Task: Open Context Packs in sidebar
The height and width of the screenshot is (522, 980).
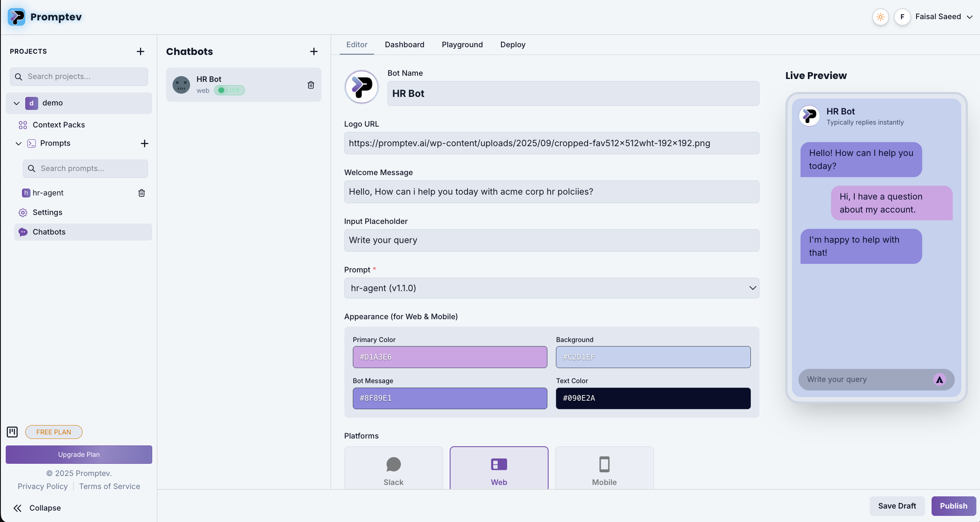Action: (x=59, y=125)
